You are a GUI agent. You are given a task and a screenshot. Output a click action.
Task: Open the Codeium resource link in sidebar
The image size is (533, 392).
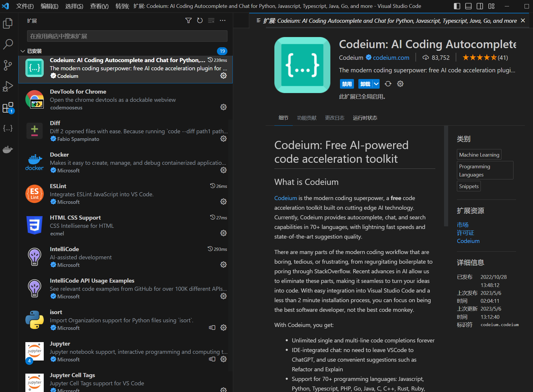468,241
